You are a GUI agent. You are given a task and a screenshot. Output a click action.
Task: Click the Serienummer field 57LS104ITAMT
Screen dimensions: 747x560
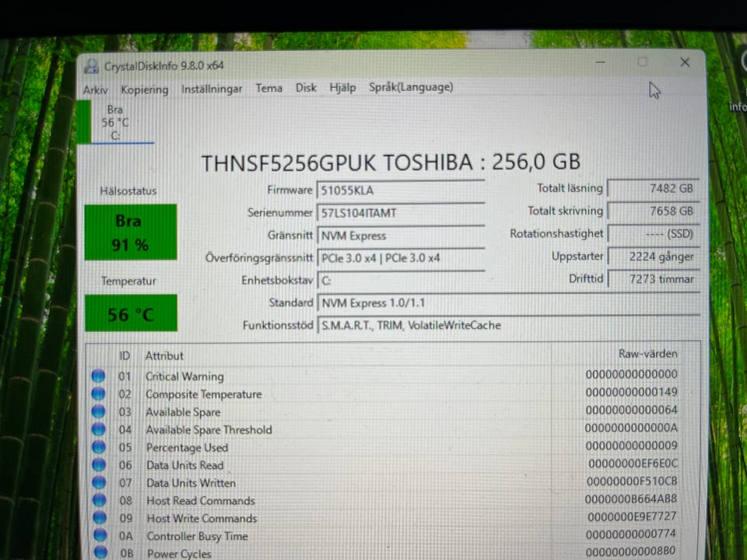pyautogui.click(x=401, y=213)
